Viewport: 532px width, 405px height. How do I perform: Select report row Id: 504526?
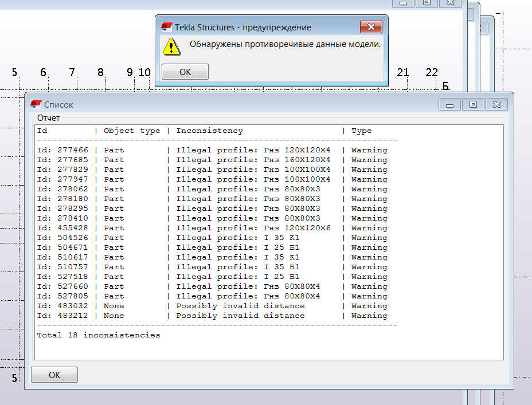(212, 238)
